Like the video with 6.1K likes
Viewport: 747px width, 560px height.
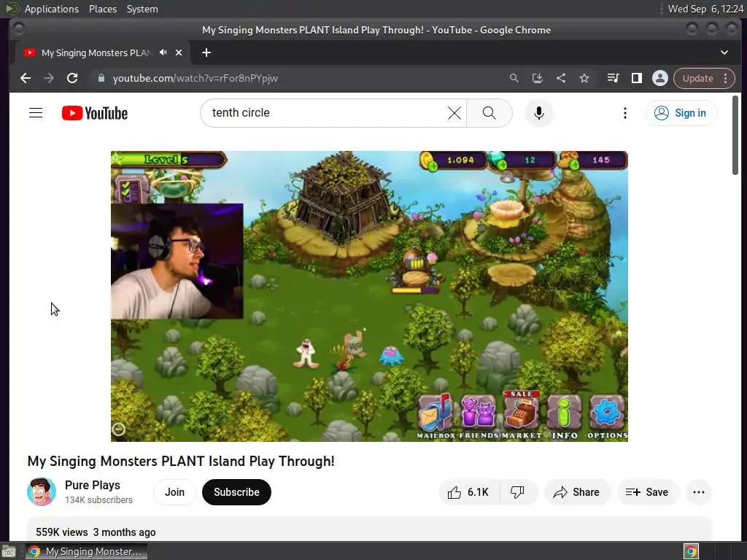[x=469, y=492]
